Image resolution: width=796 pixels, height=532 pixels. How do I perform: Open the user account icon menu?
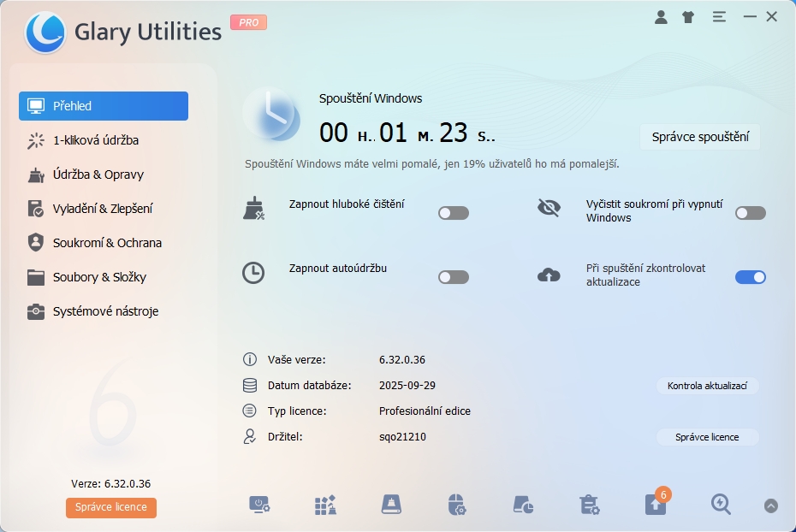tap(661, 16)
